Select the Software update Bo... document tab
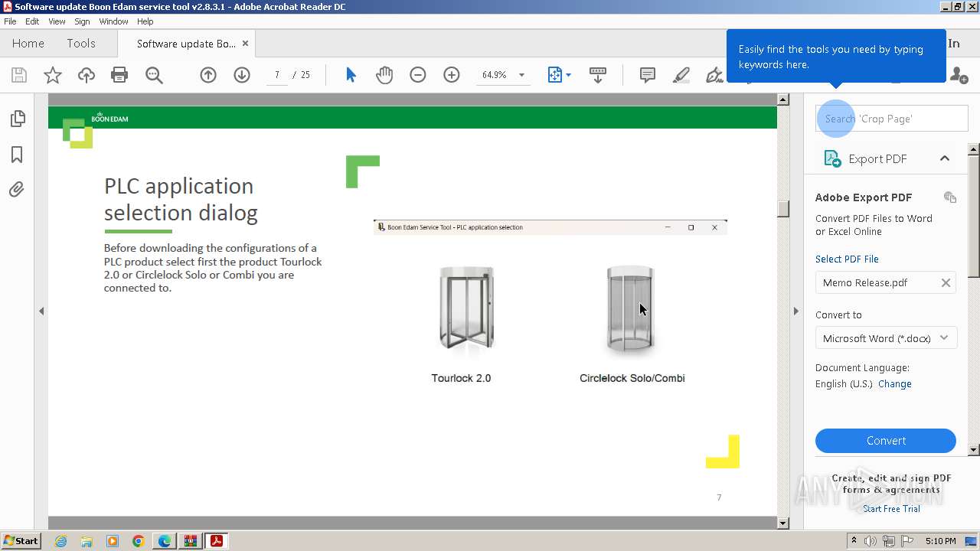 186,44
